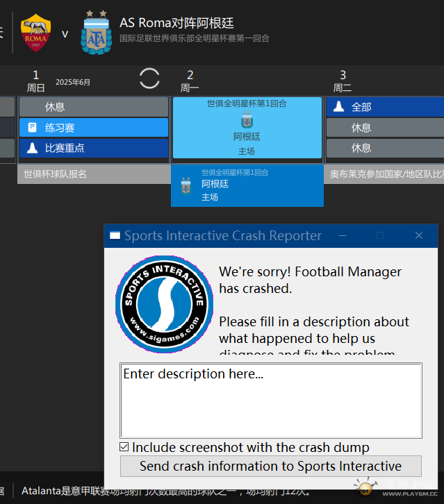Click the AS Roma club crest

pos(35,33)
